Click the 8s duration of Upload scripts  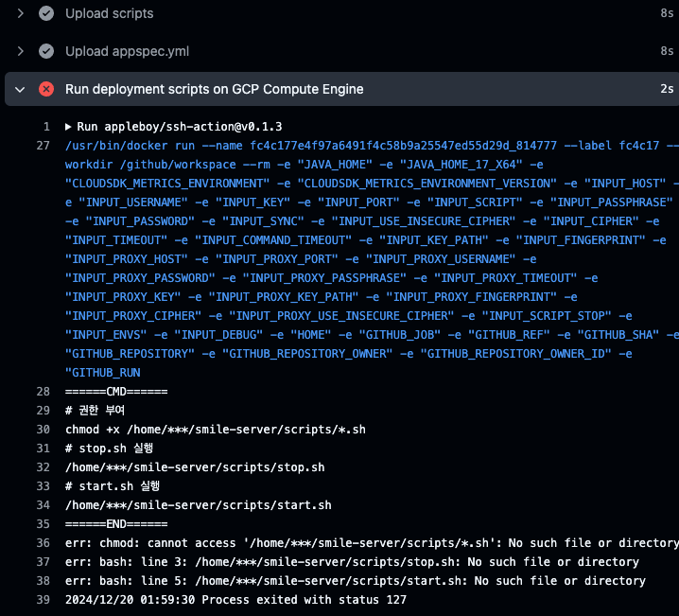pyautogui.click(x=667, y=13)
